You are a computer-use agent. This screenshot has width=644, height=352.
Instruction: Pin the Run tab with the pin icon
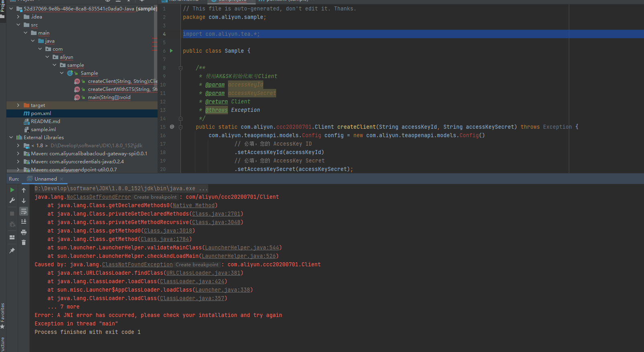[x=12, y=251]
